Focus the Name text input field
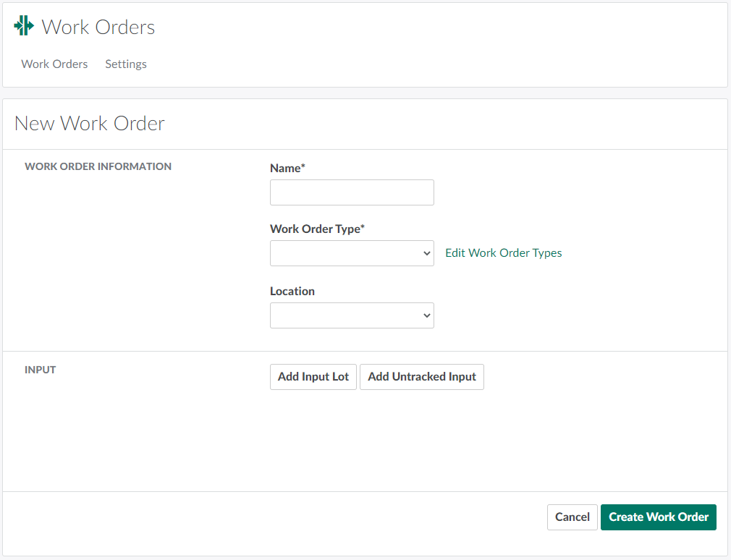Image resolution: width=731 pixels, height=560 pixels. tap(352, 192)
